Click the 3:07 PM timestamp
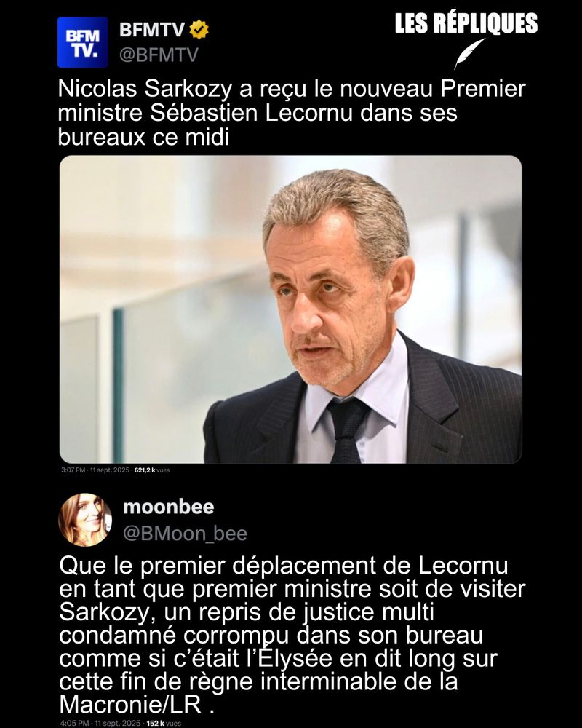 pyautogui.click(x=73, y=470)
